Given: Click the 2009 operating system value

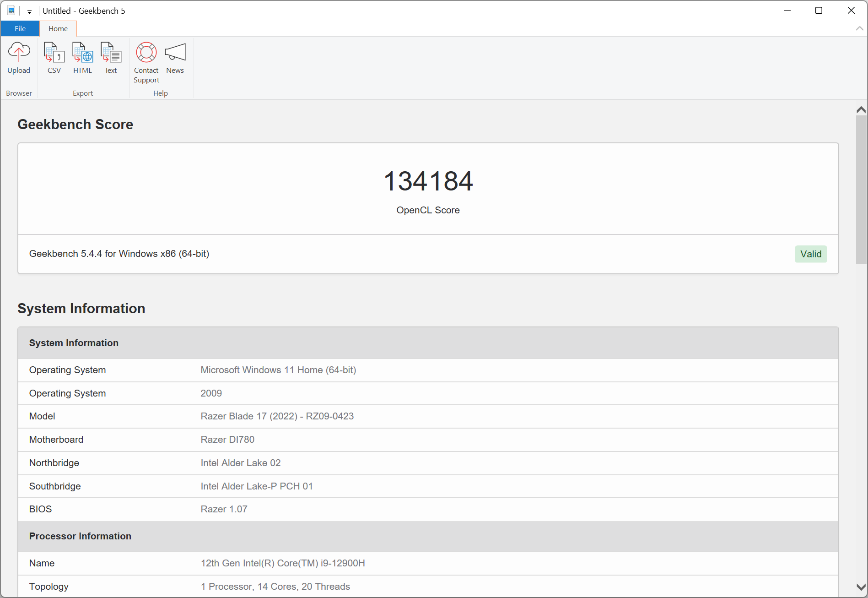Looking at the screenshot, I should coord(211,393).
